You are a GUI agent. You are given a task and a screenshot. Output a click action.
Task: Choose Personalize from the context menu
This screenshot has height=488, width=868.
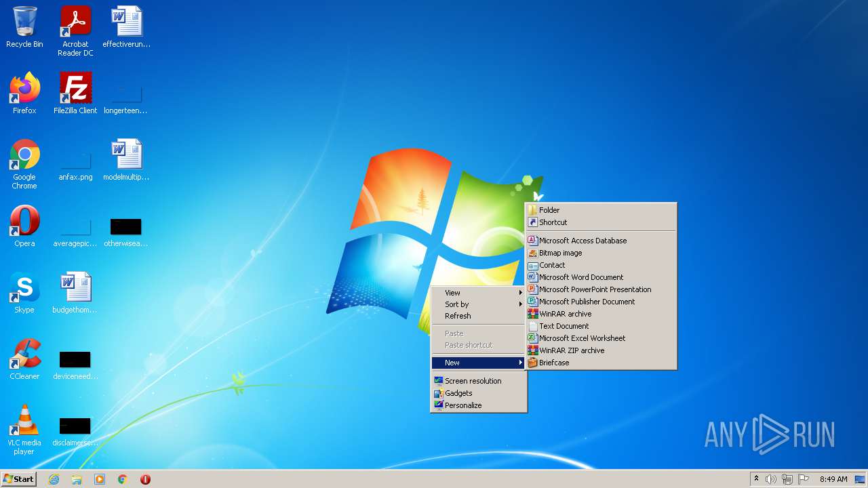click(x=479, y=405)
